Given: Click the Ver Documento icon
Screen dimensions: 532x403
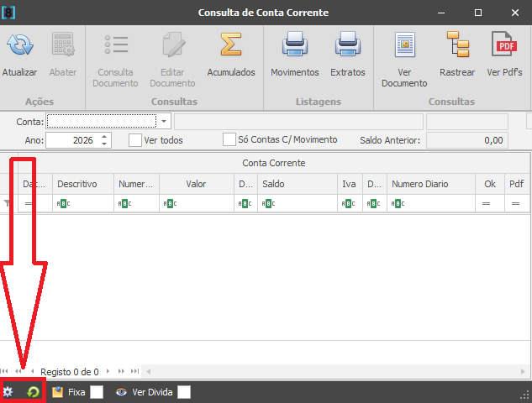Looking at the screenshot, I should 404,45.
